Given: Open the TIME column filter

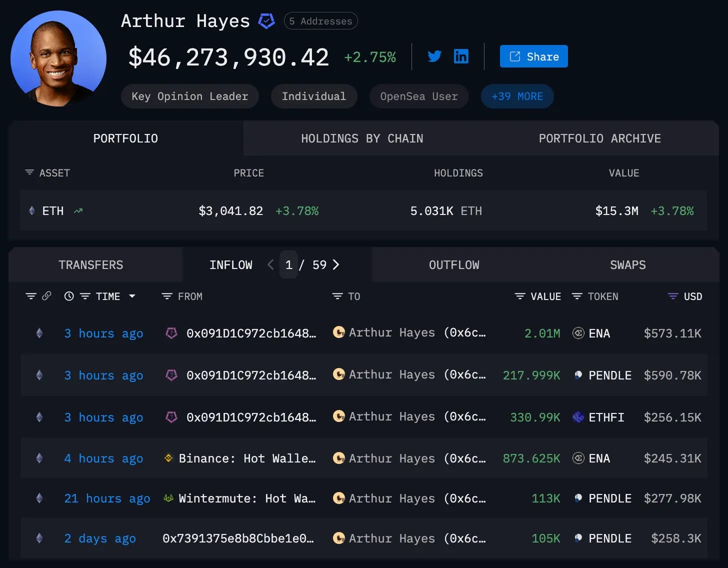Looking at the screenshot, I should click(x=85, y=296).
